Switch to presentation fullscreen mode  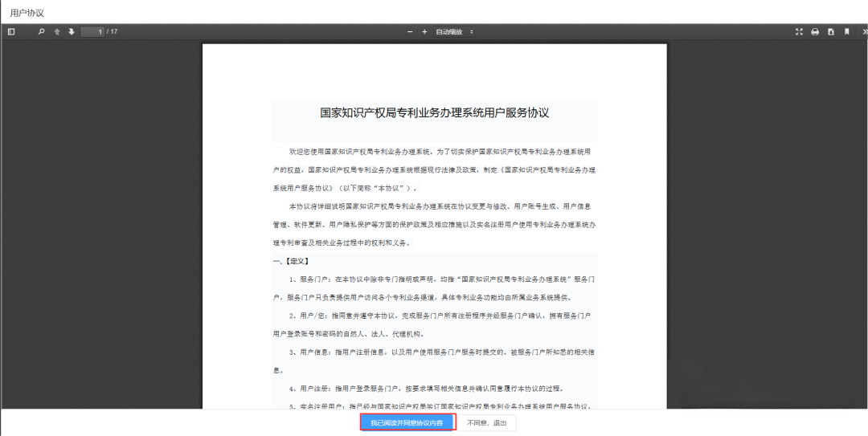[x=799, y=31]
